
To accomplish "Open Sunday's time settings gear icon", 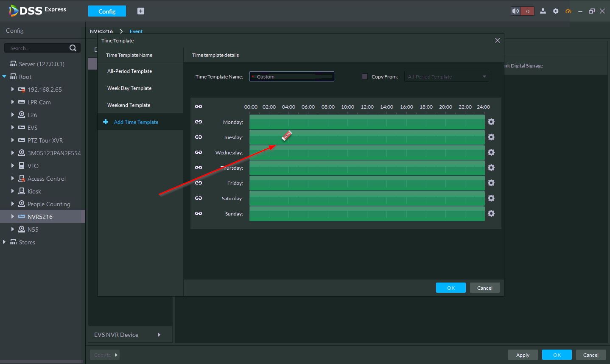I will (491, 214).
